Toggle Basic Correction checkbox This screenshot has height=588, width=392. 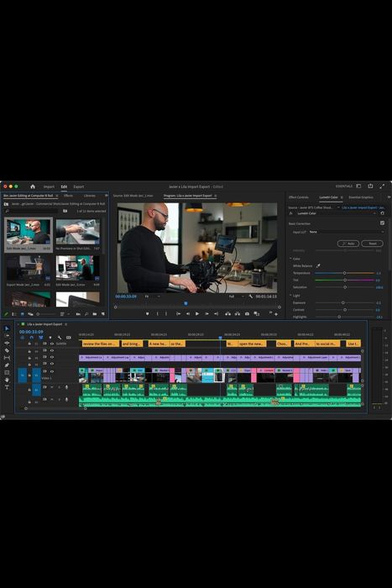tap(382, 223)
